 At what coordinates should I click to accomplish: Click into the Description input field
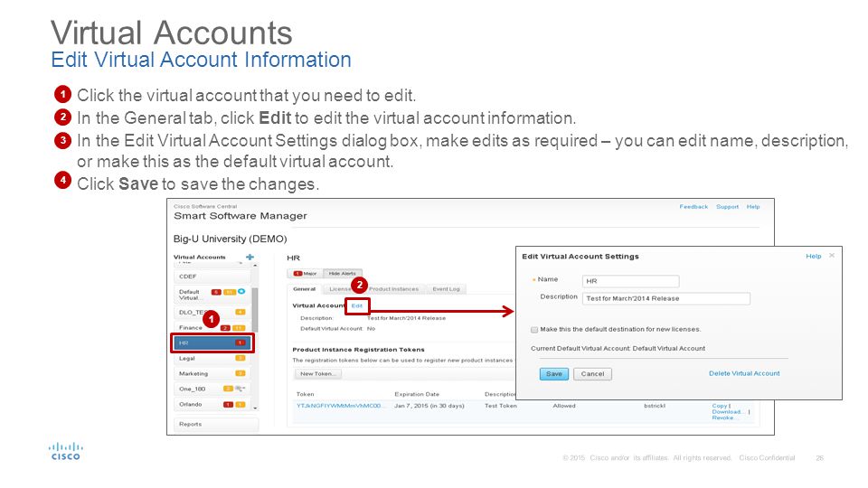tap(666, 298)
